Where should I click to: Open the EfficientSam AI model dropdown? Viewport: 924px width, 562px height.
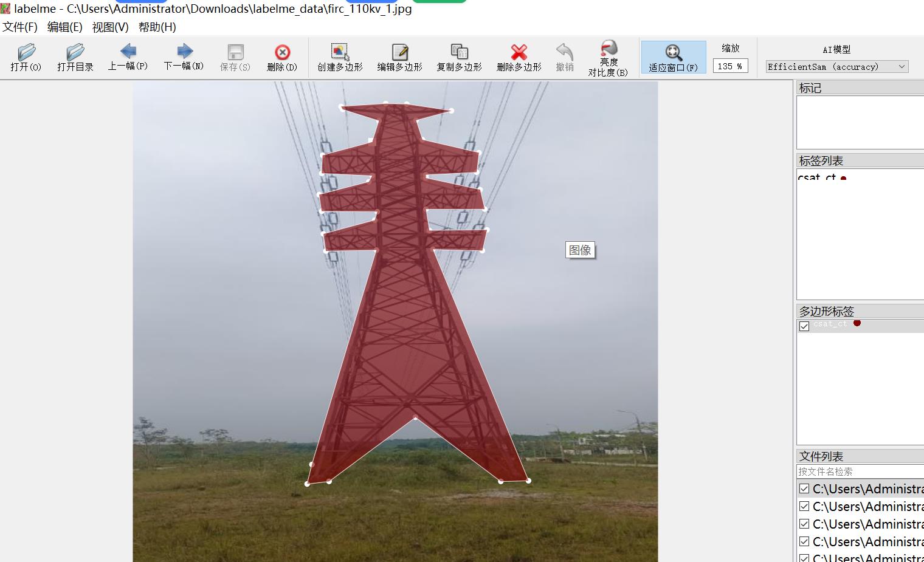[836, 67]
